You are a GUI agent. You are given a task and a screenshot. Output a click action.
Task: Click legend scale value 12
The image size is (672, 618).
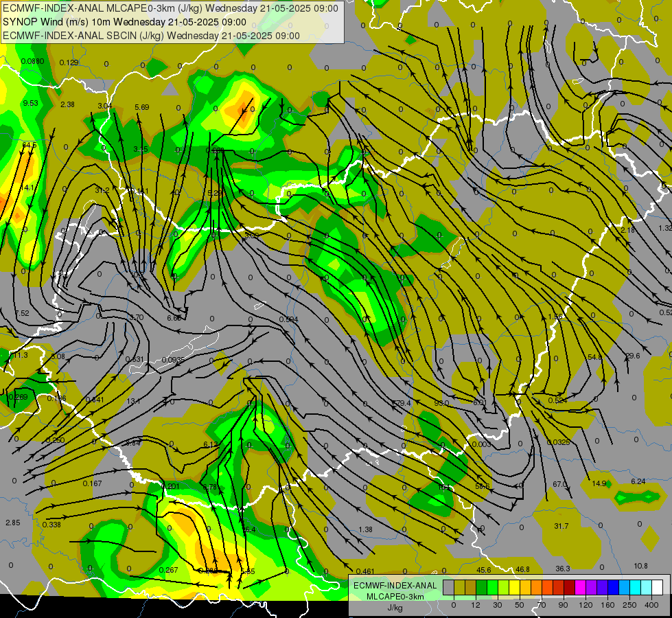pyautogui.click(x=475, y=605)
